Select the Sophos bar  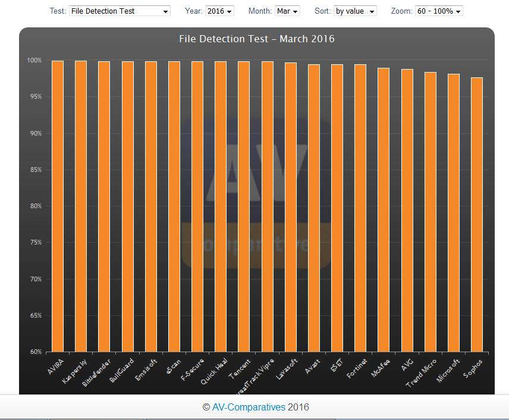coord(477,215)
